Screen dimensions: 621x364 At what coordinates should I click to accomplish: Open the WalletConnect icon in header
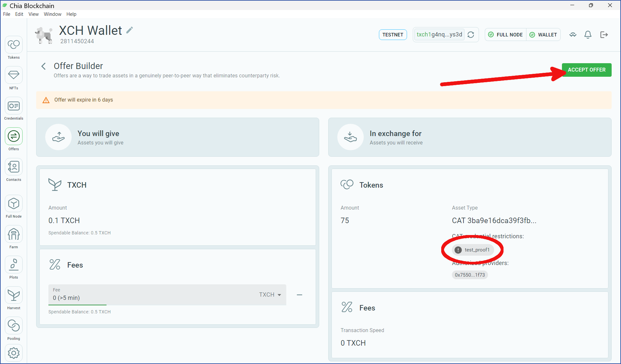[x=573, y=35]
